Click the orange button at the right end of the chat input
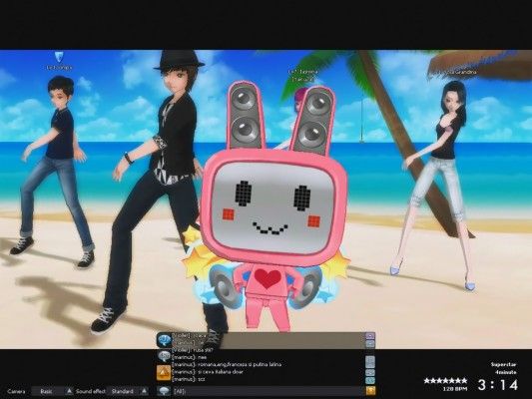 pos(370,391)
